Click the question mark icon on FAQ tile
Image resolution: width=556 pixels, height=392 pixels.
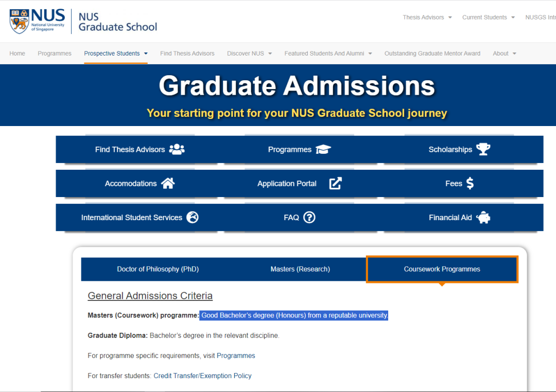[x=309, y=217]
